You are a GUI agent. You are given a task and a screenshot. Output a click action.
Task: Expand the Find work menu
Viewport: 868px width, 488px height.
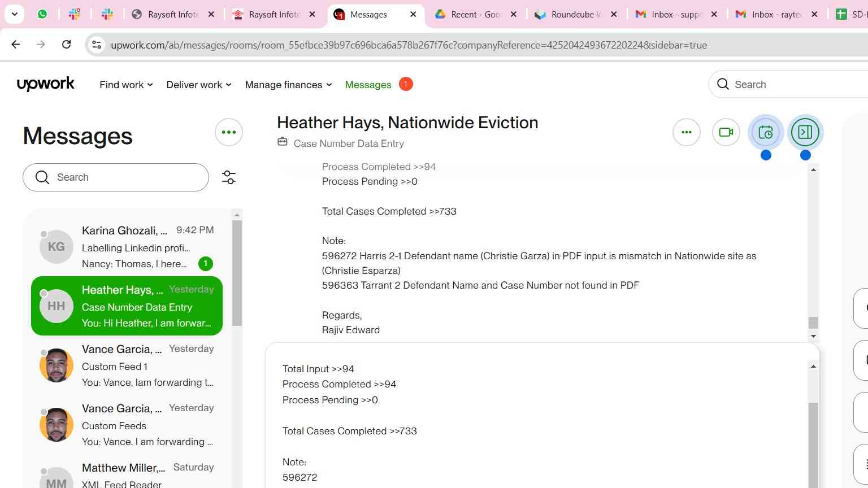click(x=126, y=85)
